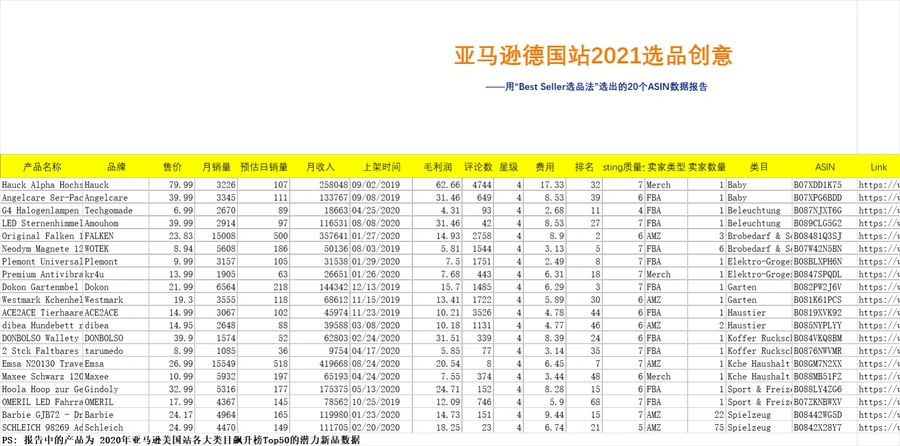
Task: Select the 预估日销量 column header
Action: (263, 167)
